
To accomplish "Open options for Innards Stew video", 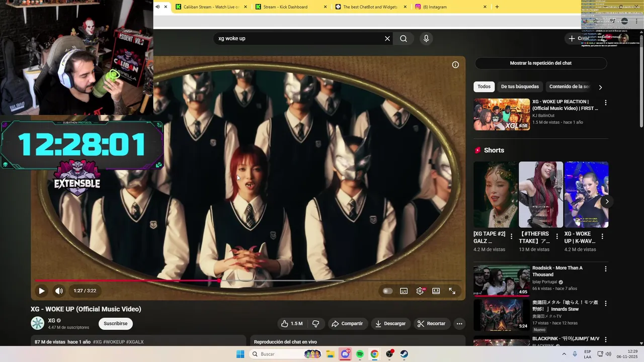I will pos(606,304).
